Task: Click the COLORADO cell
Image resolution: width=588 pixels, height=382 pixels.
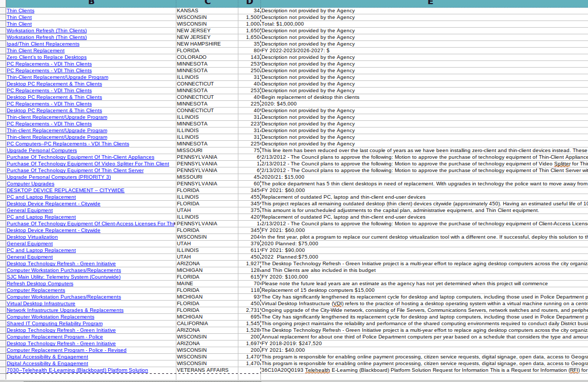Action: pyautogui.click(x=207, y=57)
